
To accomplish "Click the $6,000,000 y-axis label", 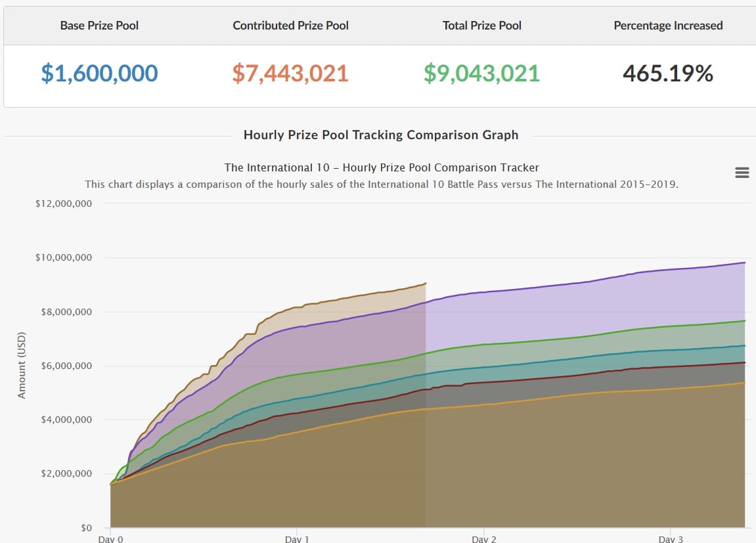I will (66, 366).
